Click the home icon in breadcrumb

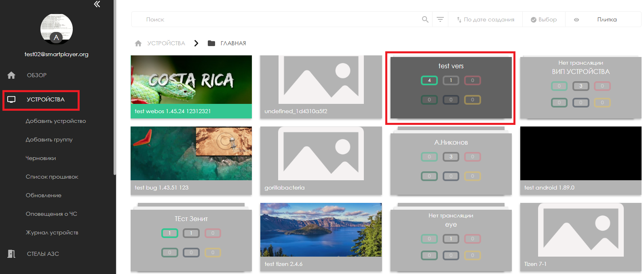pyautogui.click(x=138, y=43)
